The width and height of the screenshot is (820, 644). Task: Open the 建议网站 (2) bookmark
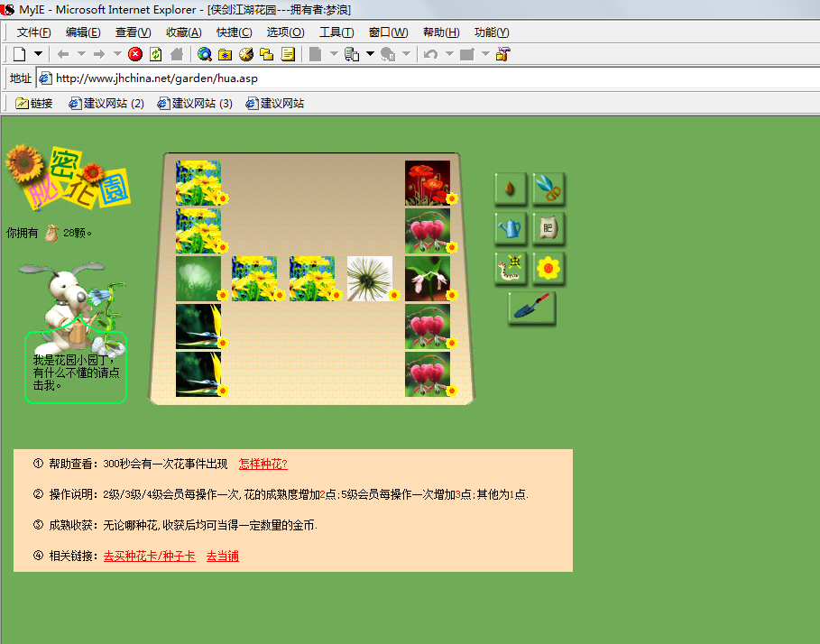pos(106,104)
